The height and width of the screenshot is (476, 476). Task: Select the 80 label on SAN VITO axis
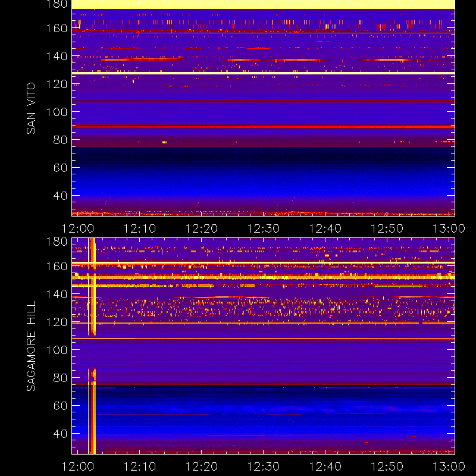point(60,140)
